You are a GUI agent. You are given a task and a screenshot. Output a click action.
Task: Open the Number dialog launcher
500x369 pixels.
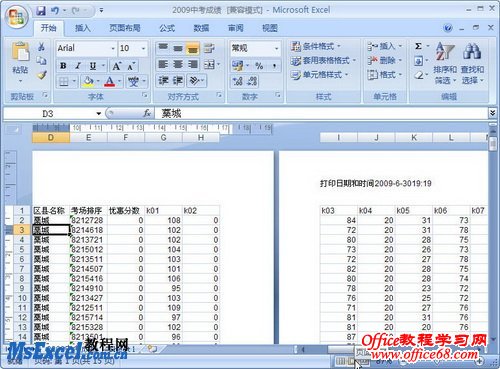click(278, 95)
